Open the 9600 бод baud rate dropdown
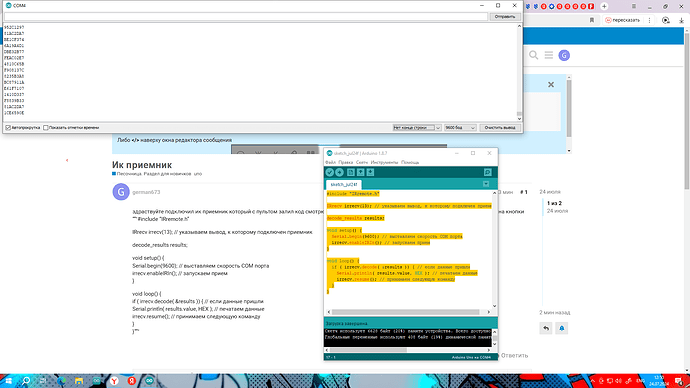 [x=460, y=128]
